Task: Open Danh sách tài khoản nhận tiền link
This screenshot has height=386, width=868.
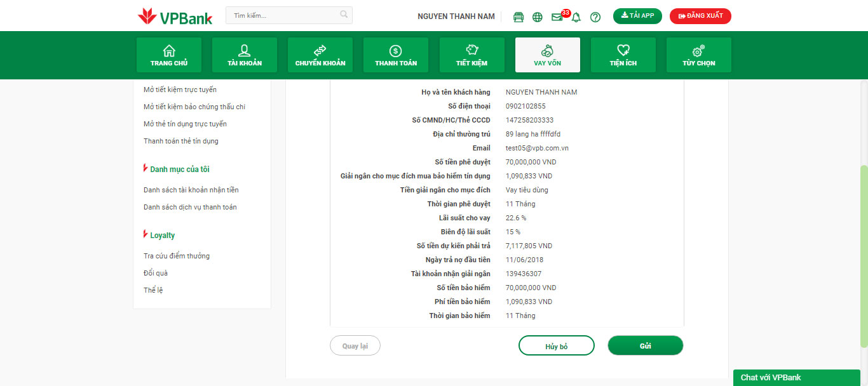Action: pos(191,190)
